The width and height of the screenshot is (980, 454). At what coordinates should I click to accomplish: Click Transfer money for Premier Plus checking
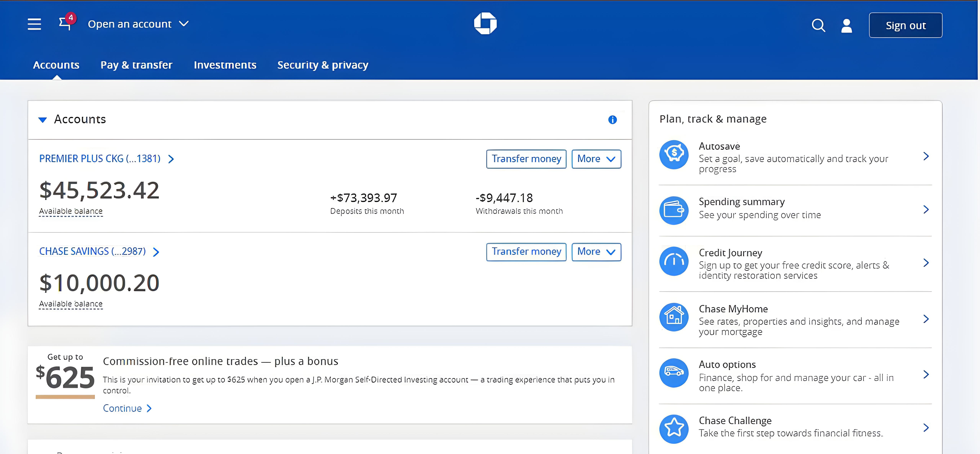pyautogui.click(x=526, y=159)
